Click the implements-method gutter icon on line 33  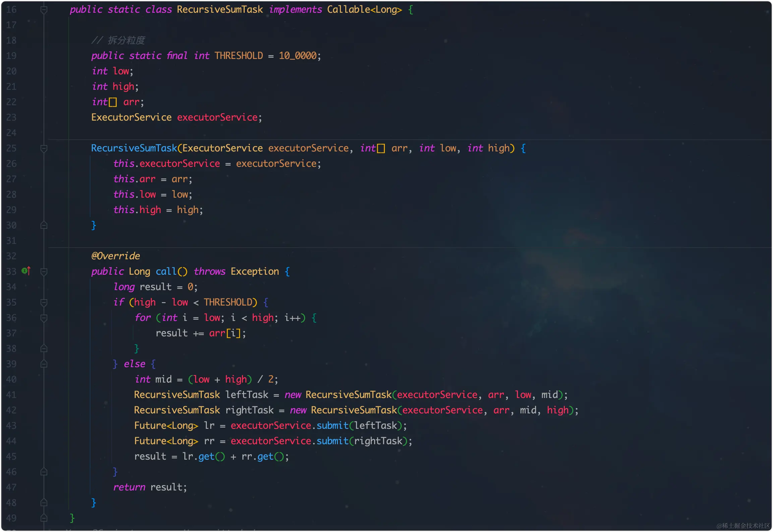pos(26,271)
